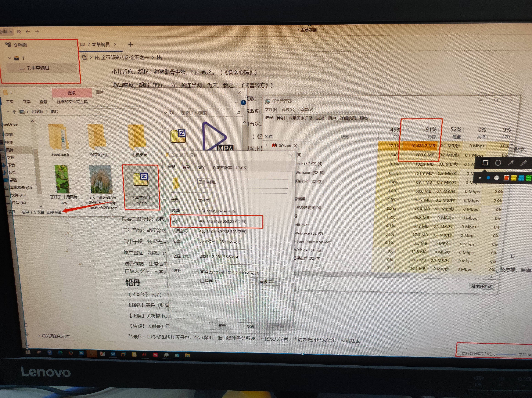Select the ellipse tool in the annotation toolbar

point(498,163)
